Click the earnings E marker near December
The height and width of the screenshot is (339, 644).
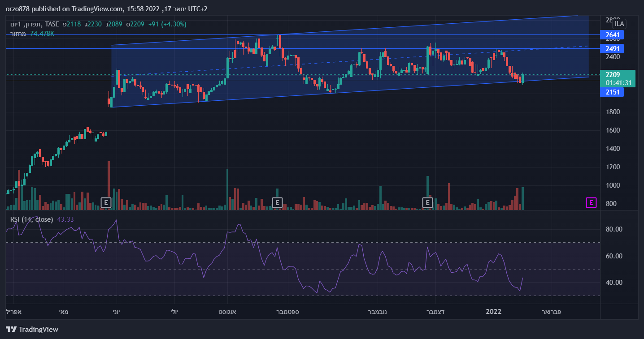(428, 202)
